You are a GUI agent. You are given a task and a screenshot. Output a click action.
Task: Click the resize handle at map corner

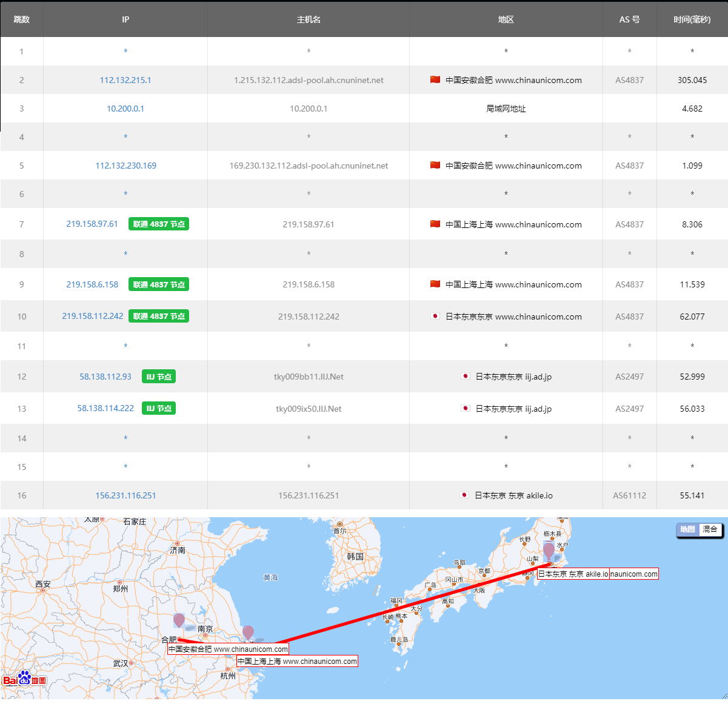click(x=724, y=695)
